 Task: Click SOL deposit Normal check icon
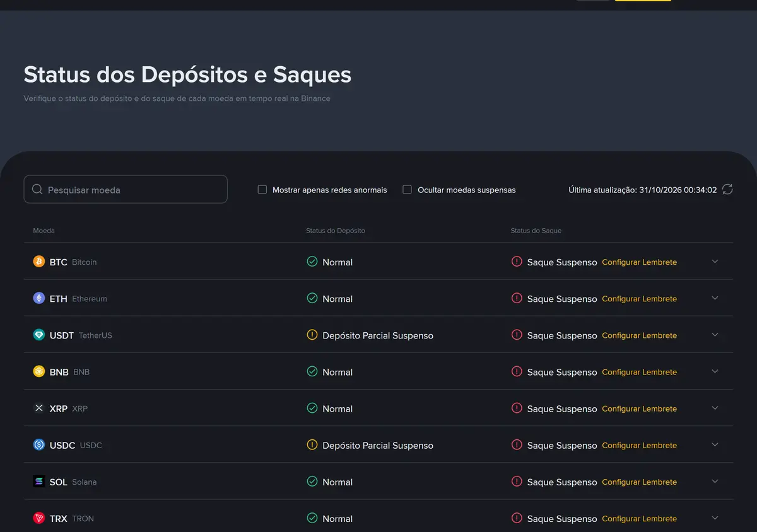pos(312,481)
